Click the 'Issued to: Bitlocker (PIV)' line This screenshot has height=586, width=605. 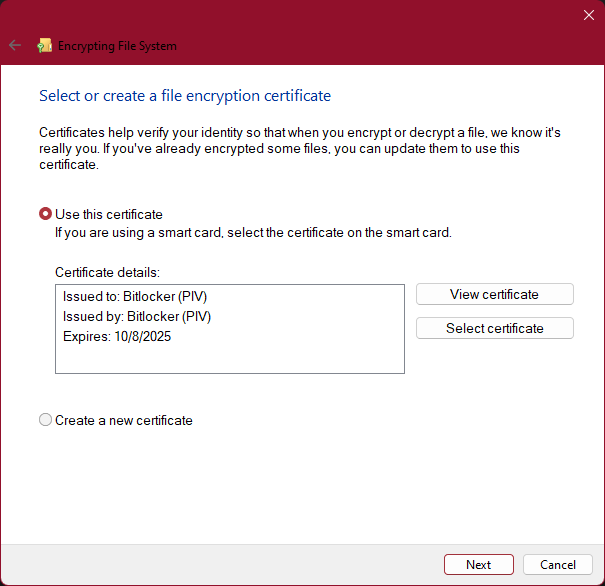[135, 296]
